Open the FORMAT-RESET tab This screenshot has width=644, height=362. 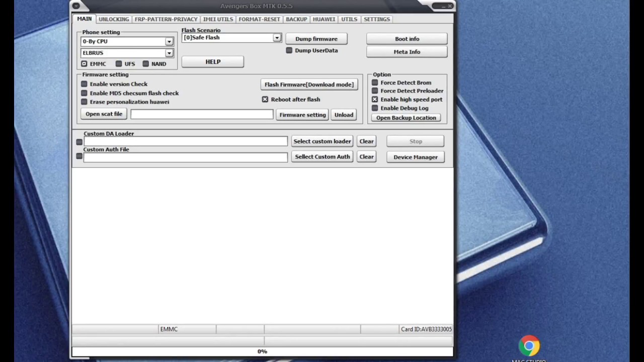259,19
